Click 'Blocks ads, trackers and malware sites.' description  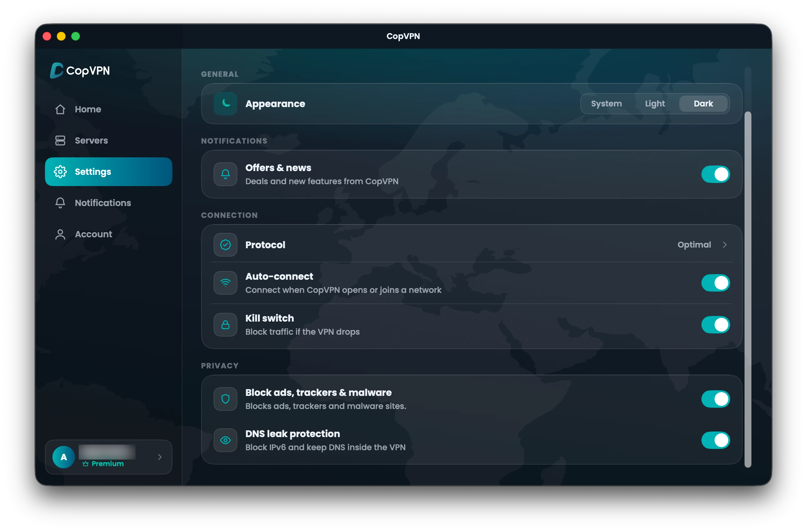point(326,406)
